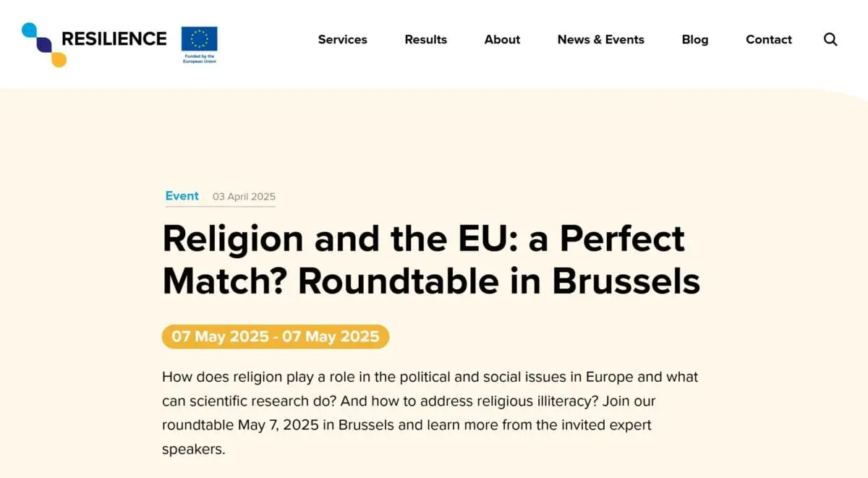Open the About section
This screenshot has width=868, height=478.
(502, 40)
